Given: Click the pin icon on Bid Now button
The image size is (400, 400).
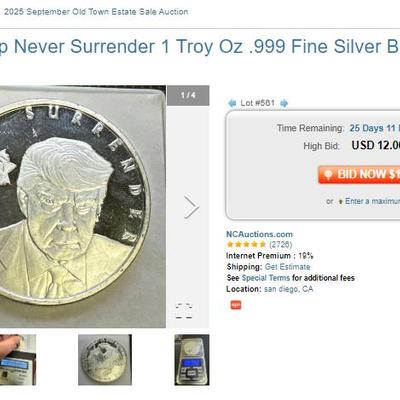Looking at the screenshot, I should point(328,174).
